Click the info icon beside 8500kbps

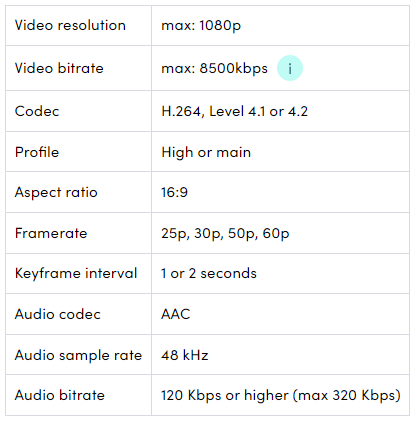coord(290,68)
